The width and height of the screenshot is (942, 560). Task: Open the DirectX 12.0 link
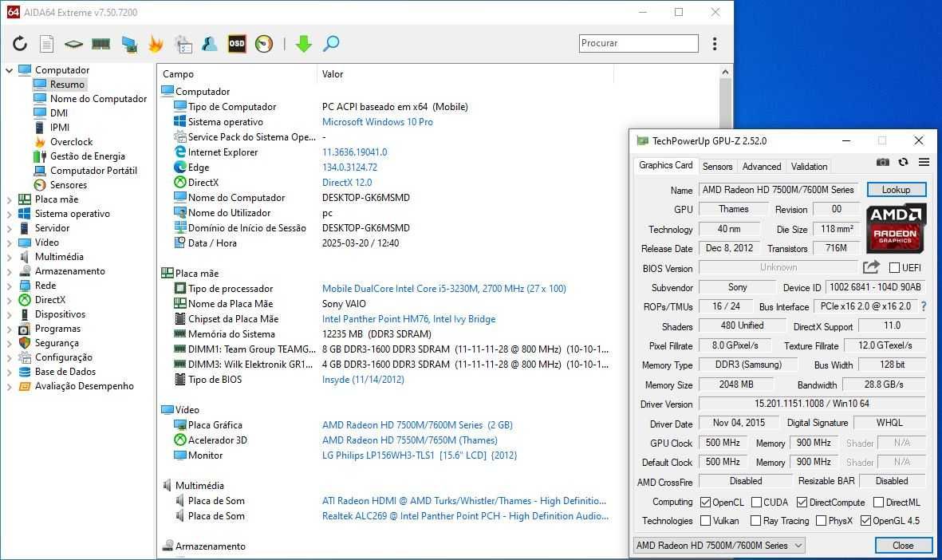click(347, 183)
